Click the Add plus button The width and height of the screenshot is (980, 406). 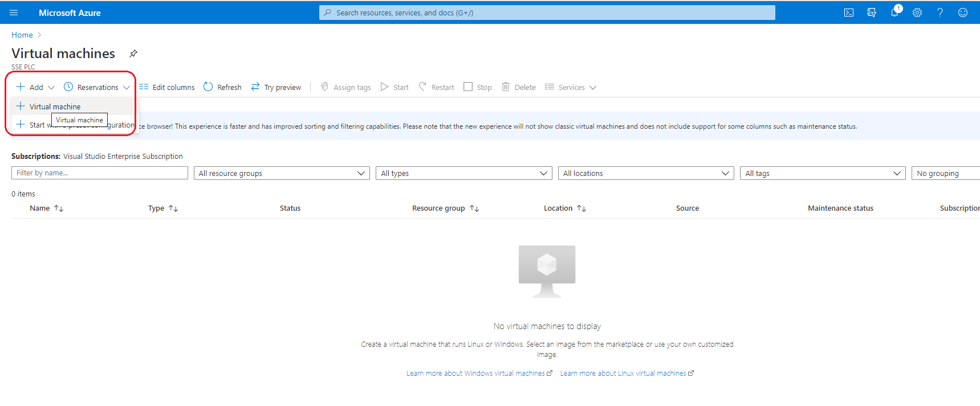coord(35,87)
